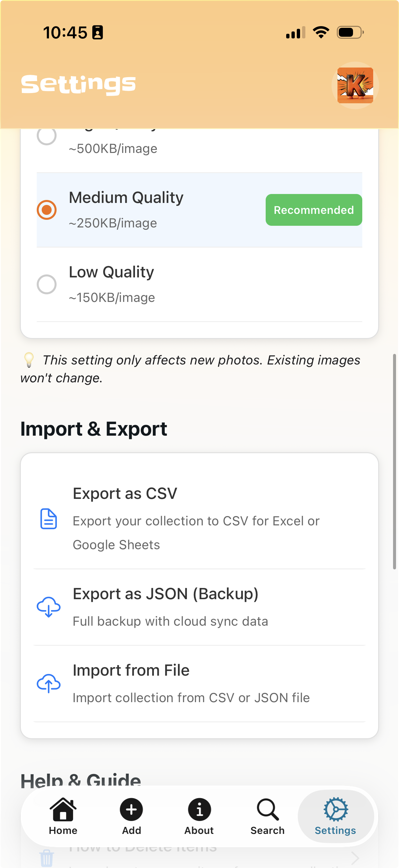The image size is (399, 868).
Task: Select the Medium Quality radio button
Action: (x=46, y=210)
